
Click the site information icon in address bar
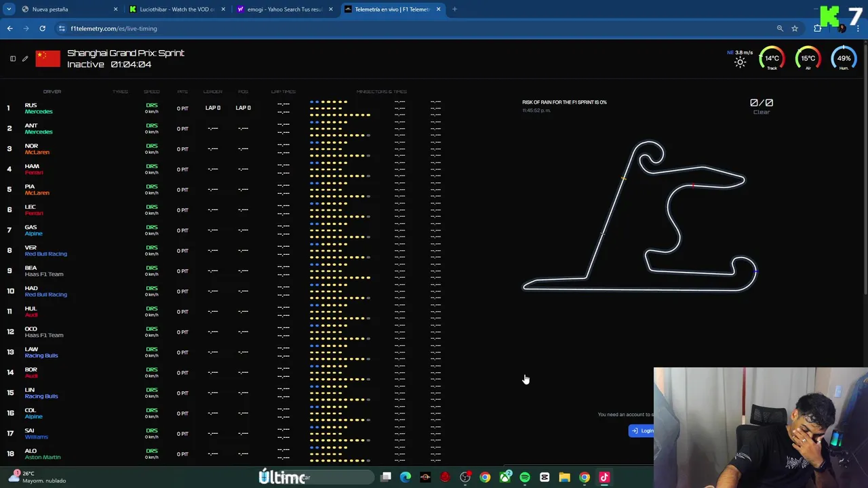click(x=62, y=28)
